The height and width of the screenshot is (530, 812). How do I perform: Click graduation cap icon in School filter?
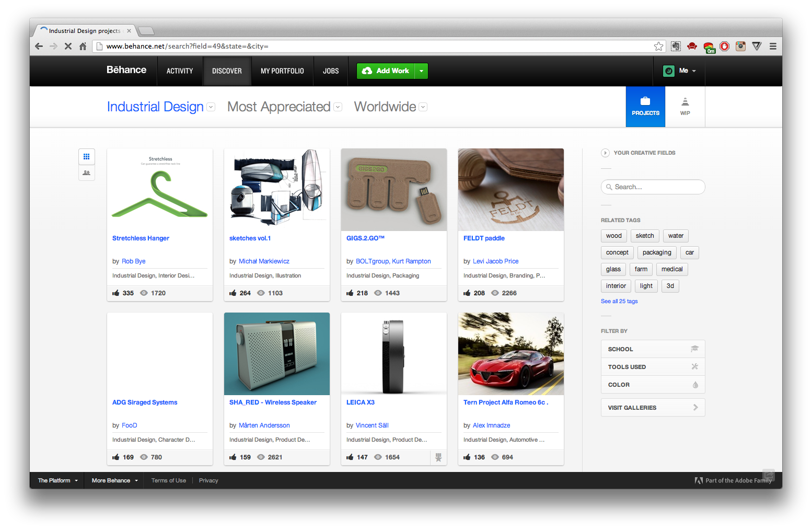pyautogui.click(x=694, y=349)
